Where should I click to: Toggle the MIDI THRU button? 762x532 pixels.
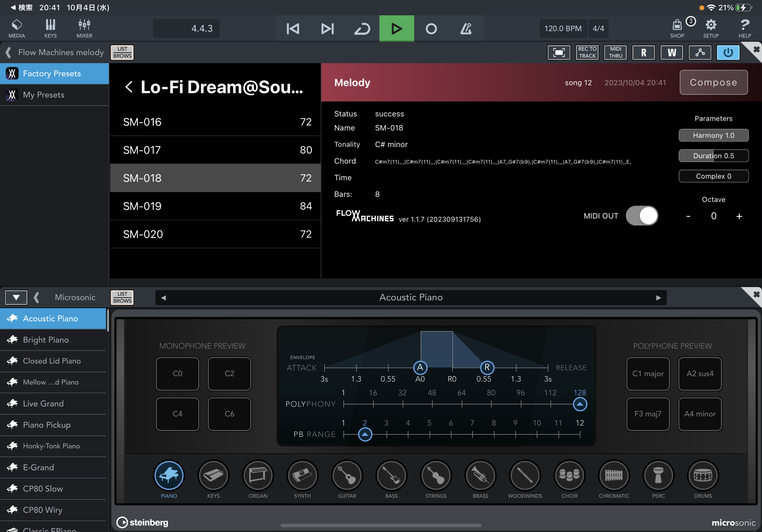pos(615,52)
